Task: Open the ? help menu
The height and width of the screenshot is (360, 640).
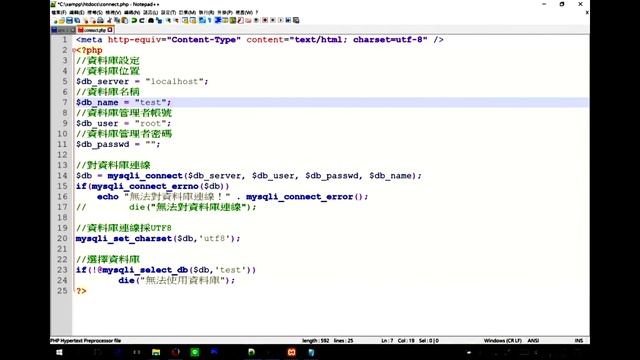Action: tap(257, 13)
